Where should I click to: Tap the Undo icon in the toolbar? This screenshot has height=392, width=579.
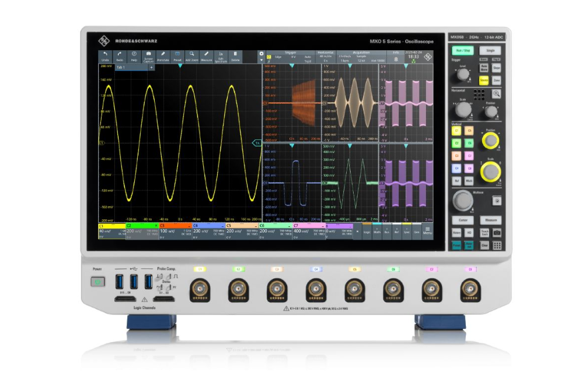[x=105, y=57]
